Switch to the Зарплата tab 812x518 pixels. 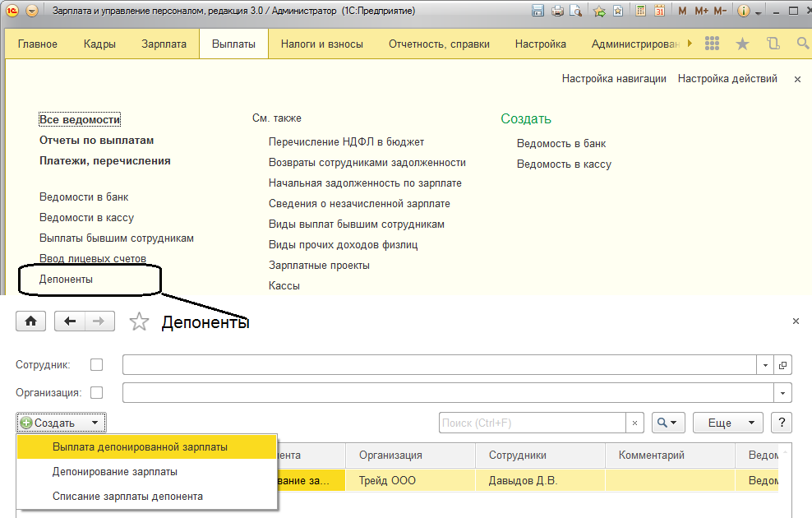[164, 44]
